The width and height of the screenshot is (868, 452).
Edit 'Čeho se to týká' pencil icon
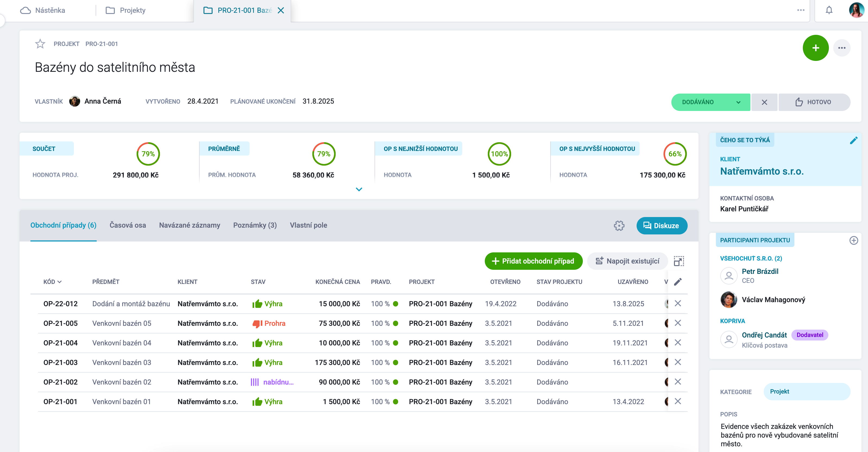coord(854,140)
